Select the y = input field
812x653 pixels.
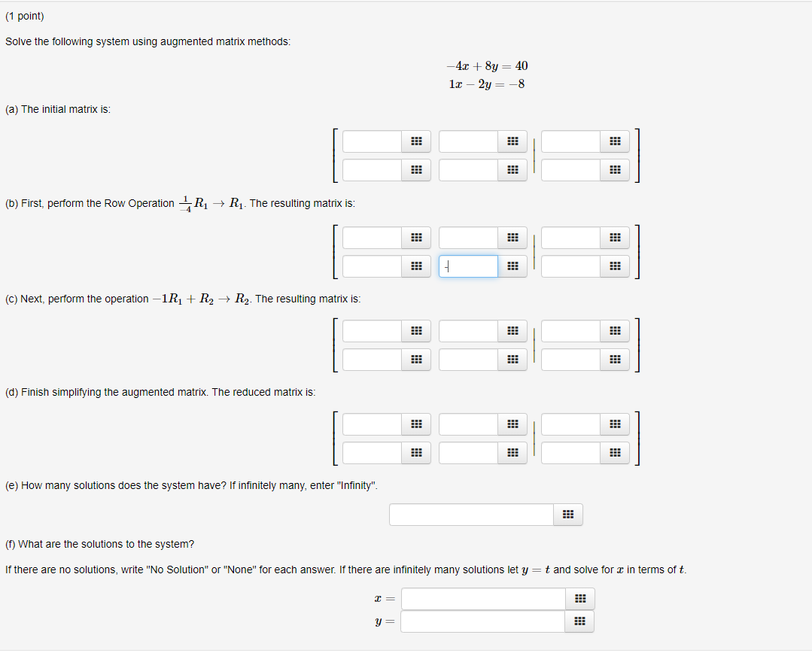pyautogui.click(x=482, y=621)
